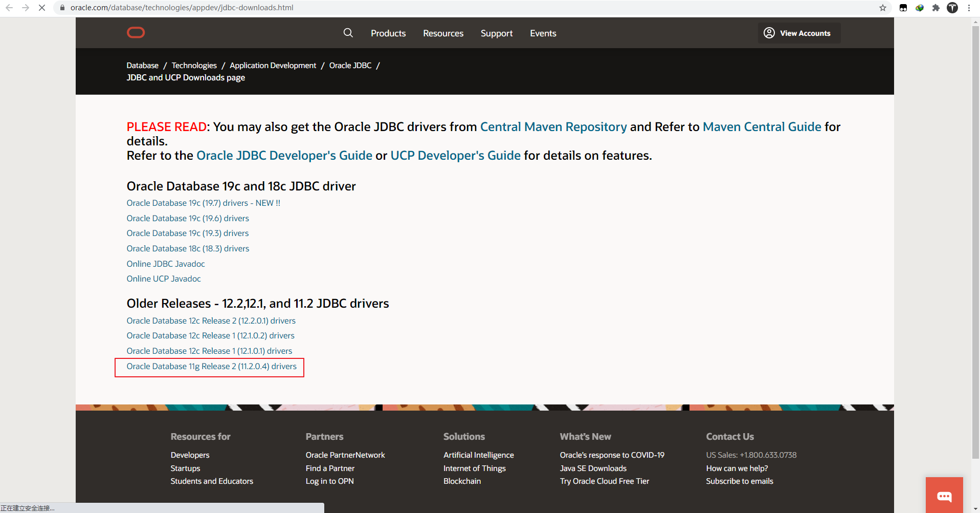Click Startups in footer
Screen dimensions: 980x513
pyautogui.click(x=185, y=468)
